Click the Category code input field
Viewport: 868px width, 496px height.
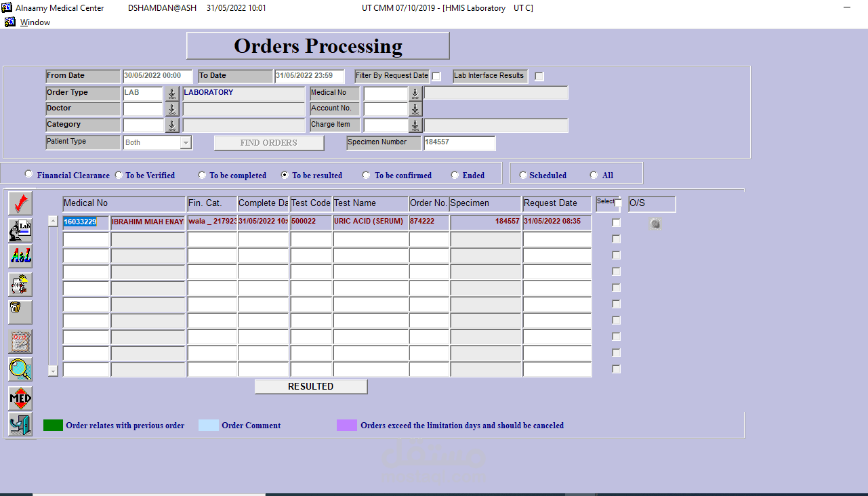tap(143, 125)
